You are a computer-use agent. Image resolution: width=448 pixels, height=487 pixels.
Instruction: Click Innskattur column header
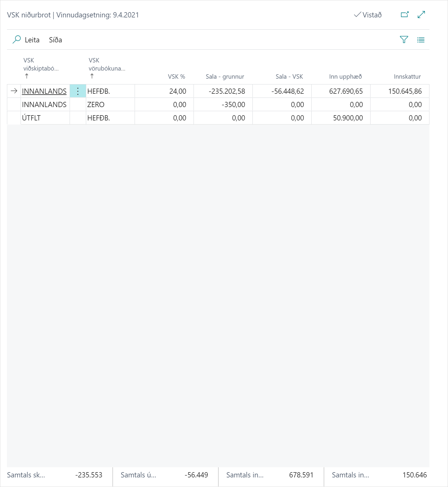point(407,77)
